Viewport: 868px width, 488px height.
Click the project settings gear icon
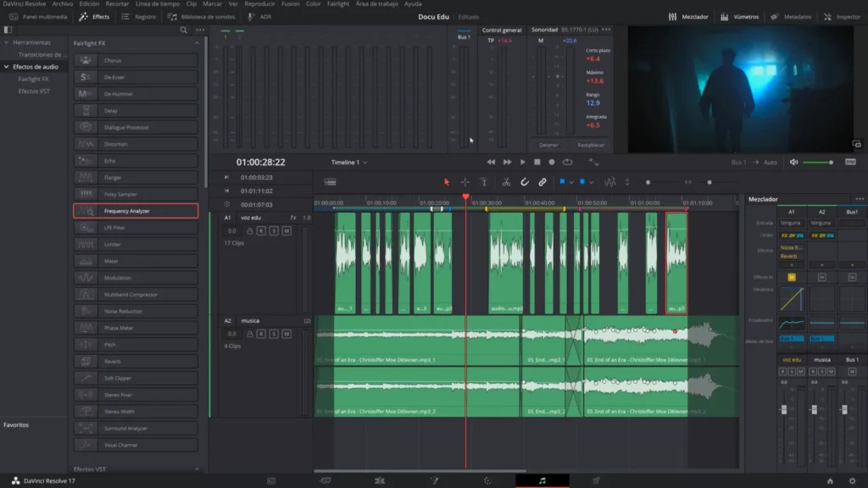click(x=852, y=480)
